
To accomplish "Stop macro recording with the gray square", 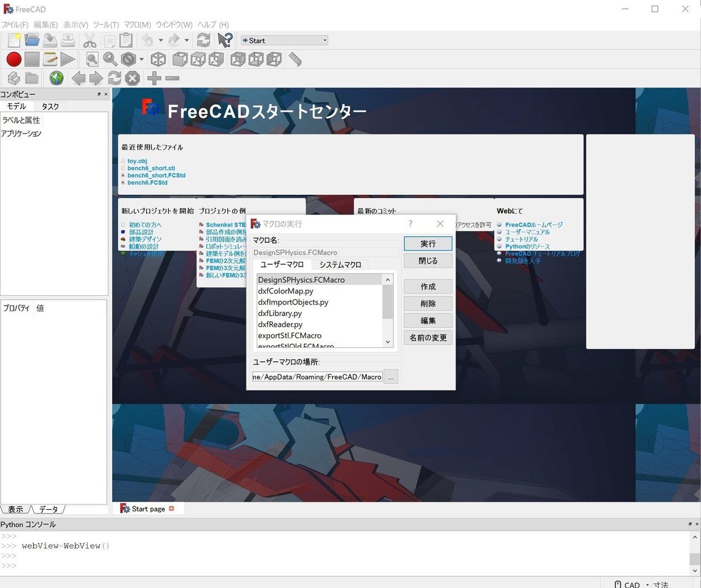I will tap(32, 59).
